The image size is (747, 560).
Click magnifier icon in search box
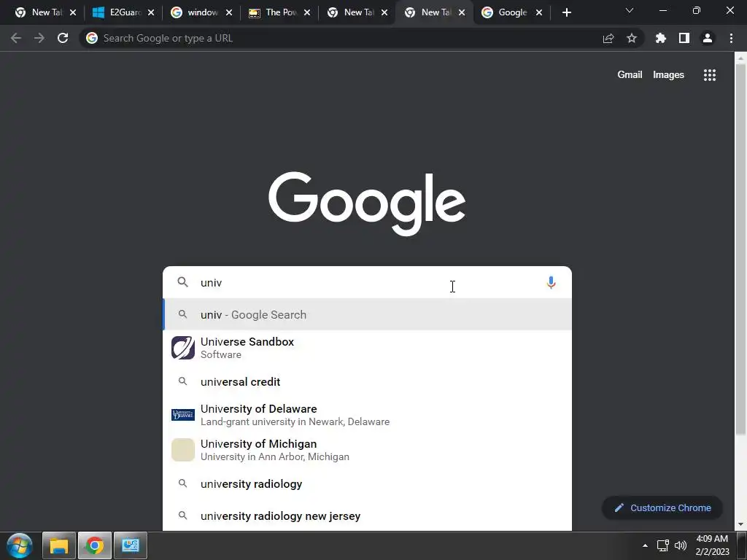[x=182, y=282]
